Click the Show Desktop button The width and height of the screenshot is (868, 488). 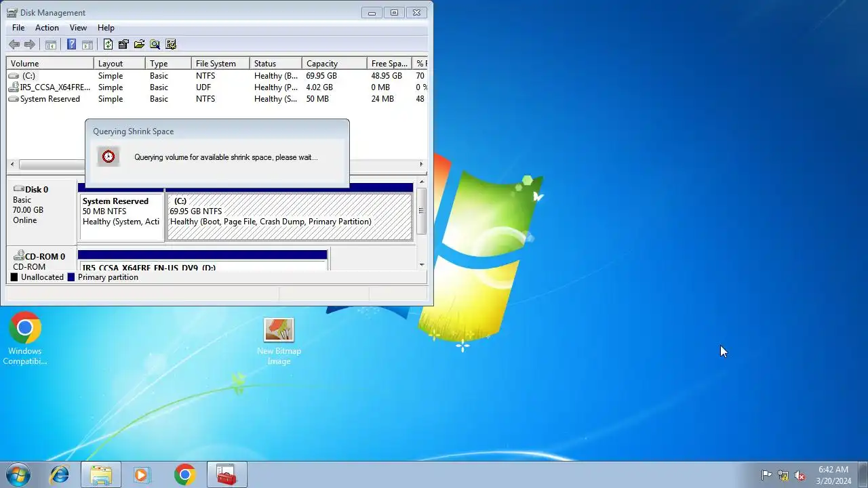point(863,474)
